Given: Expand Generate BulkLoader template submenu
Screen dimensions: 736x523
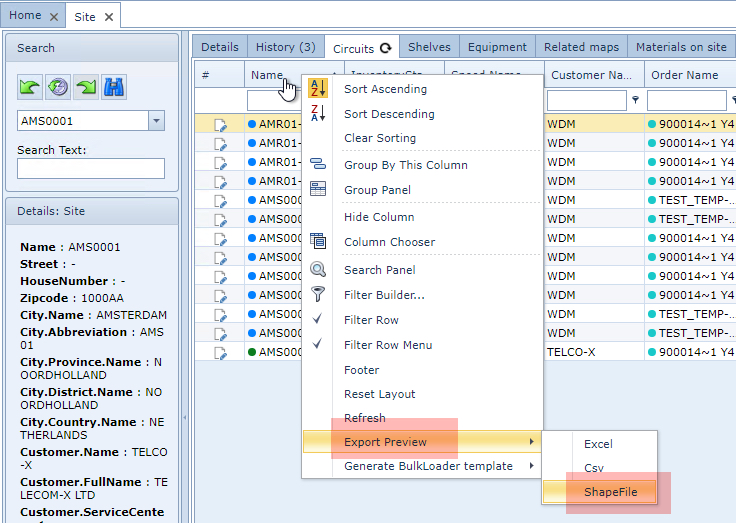Looking at the screenshot, I should [428, 466].
